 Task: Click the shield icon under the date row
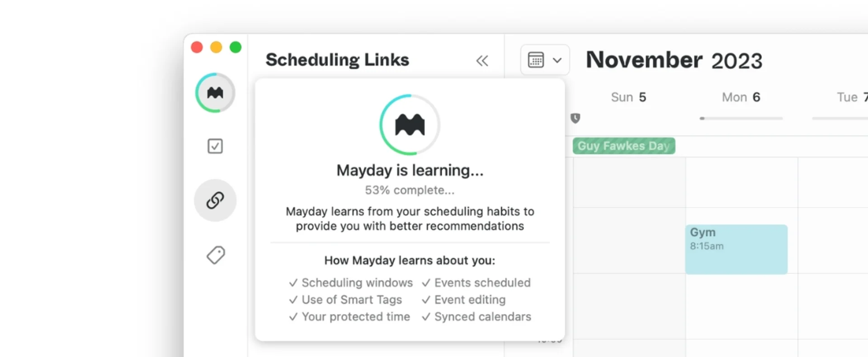click(x=575, y=119)
